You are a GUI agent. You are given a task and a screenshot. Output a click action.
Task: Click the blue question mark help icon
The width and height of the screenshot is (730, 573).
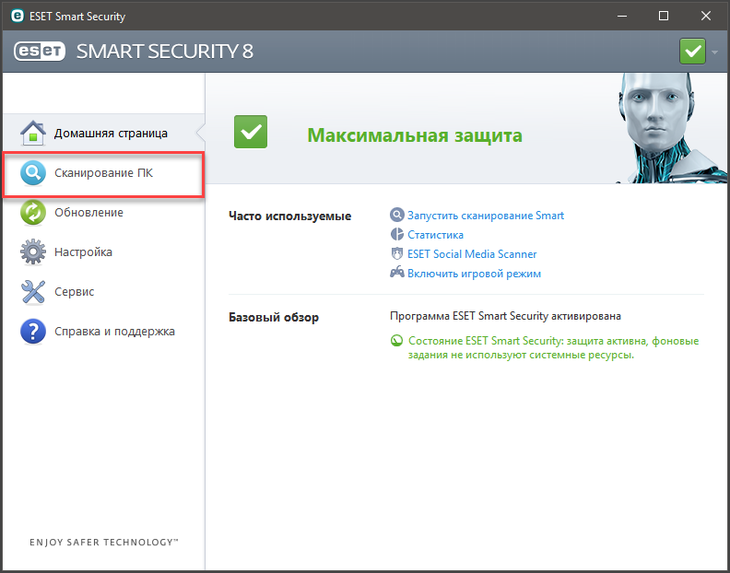33,331
